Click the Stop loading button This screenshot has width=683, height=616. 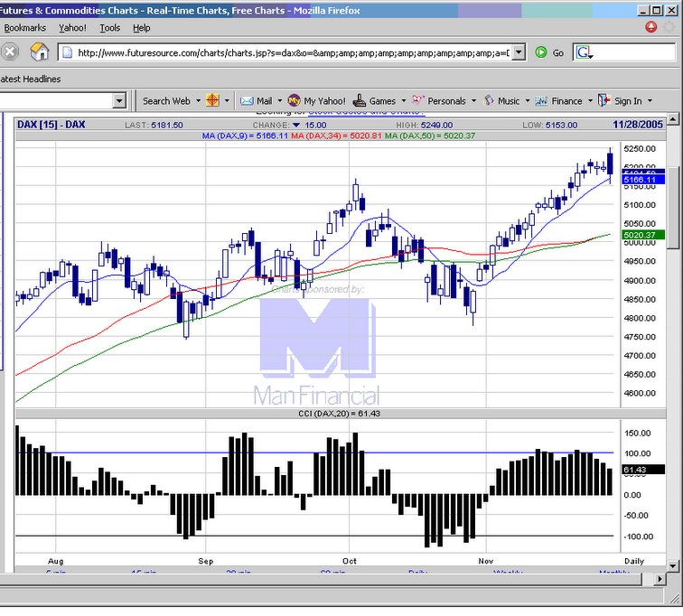[x=10, y=52]
